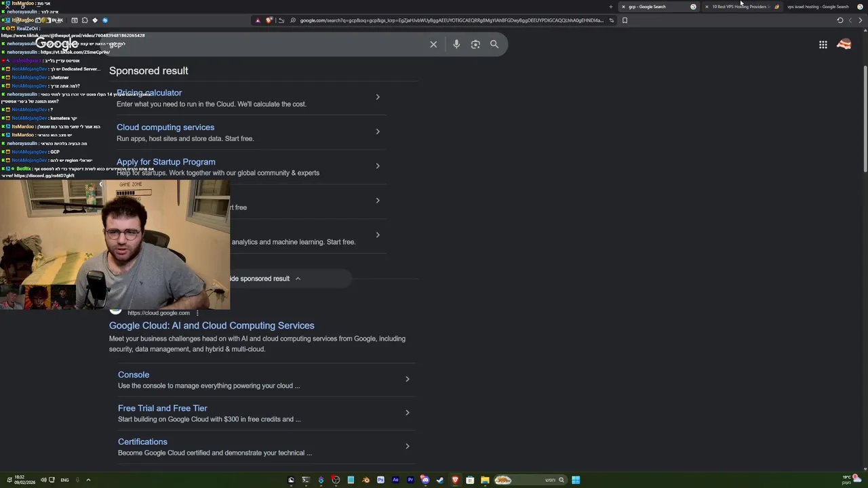Open the Console sitelink
Image resolution: width=868 pixels, height=488 pixels.
(134, 375)
